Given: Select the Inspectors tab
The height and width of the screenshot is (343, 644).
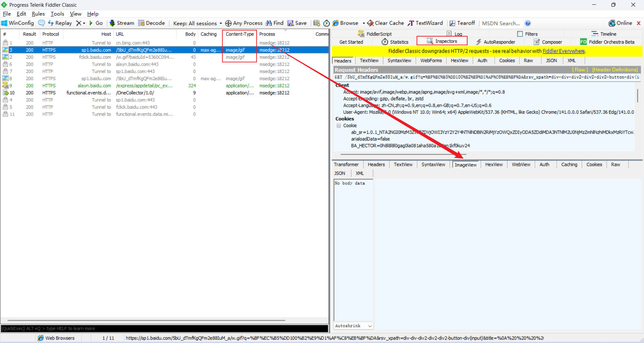Looking at the screenshot, I should 442,41.
